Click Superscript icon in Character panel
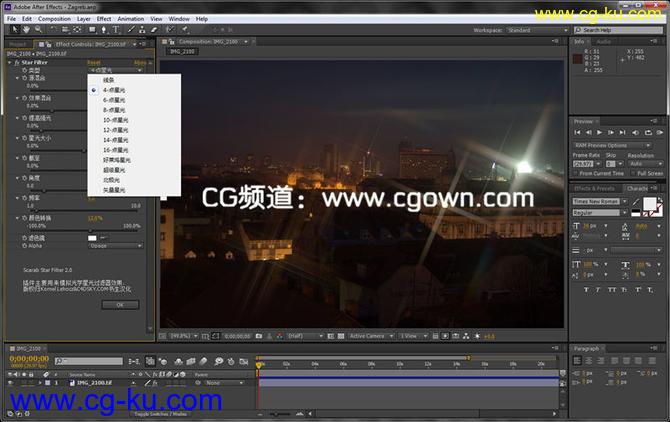Viewport: 670px width, 422px height. click(x=638, y=290)
